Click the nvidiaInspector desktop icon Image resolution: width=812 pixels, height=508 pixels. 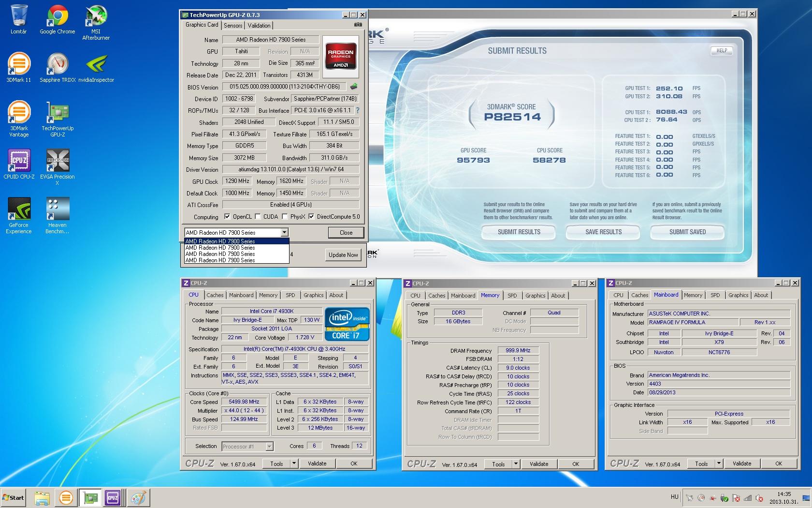(96, 68)
